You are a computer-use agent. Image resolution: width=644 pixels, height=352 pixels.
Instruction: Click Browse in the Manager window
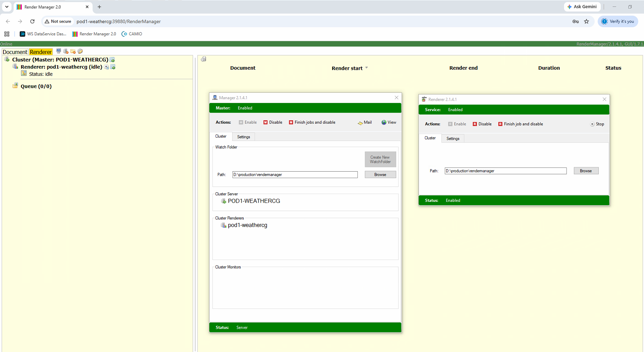coord(380,175)
